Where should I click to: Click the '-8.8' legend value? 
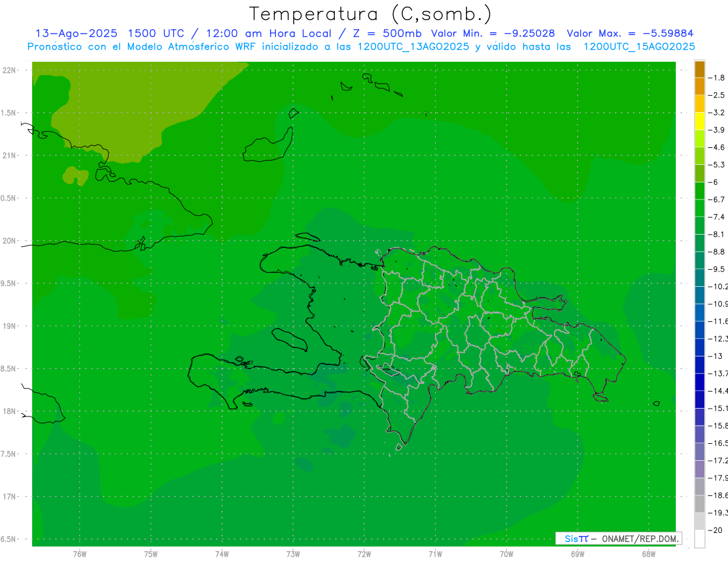[x=717, y=252]
